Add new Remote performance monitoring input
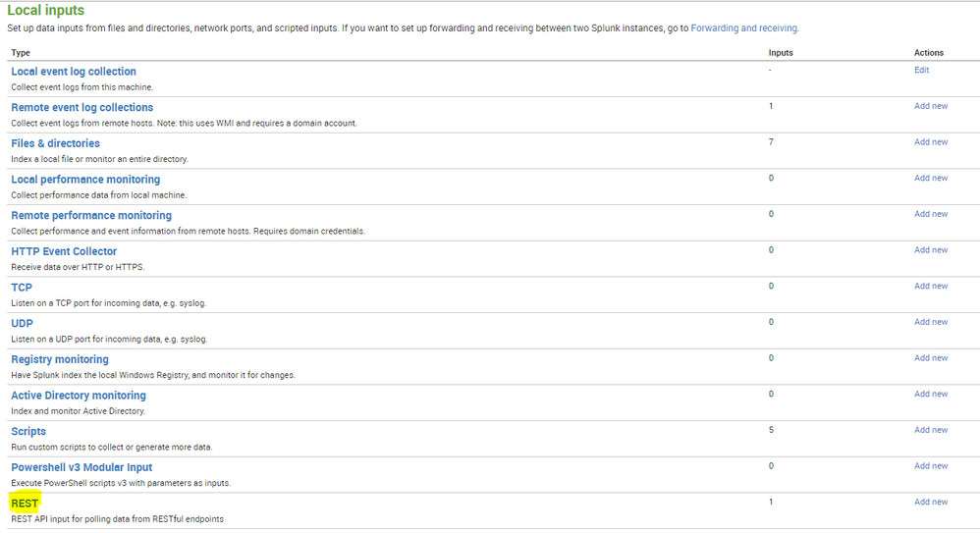980x533 pixels. tap(930, 214)
